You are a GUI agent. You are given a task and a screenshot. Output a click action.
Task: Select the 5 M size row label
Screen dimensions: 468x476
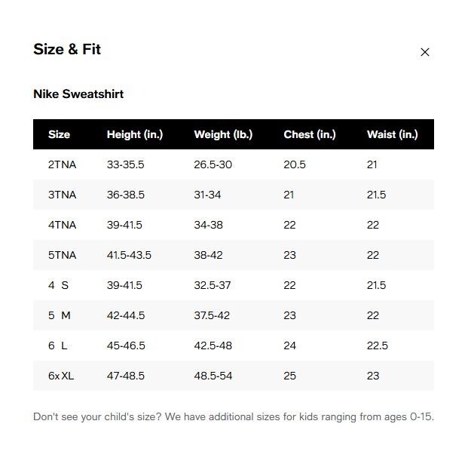tap(60, 315)
